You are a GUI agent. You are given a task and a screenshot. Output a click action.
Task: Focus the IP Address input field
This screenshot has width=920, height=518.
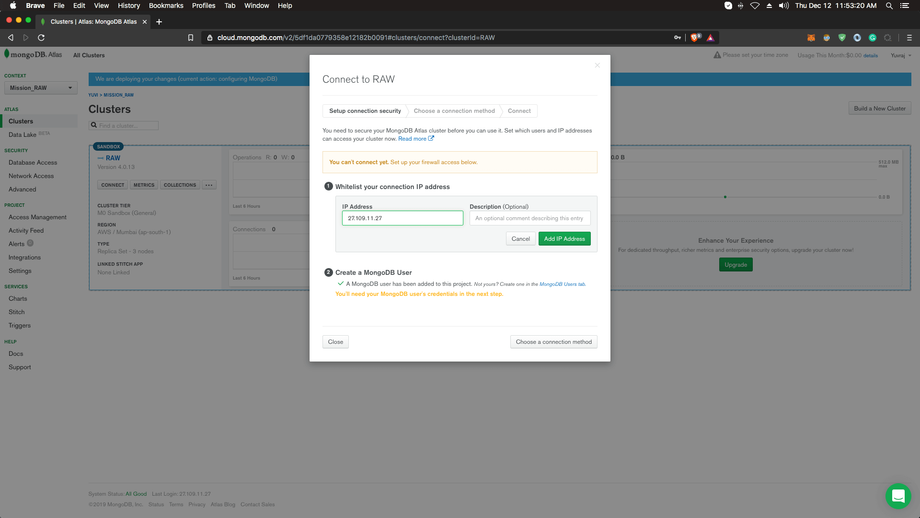click(402, 218)
